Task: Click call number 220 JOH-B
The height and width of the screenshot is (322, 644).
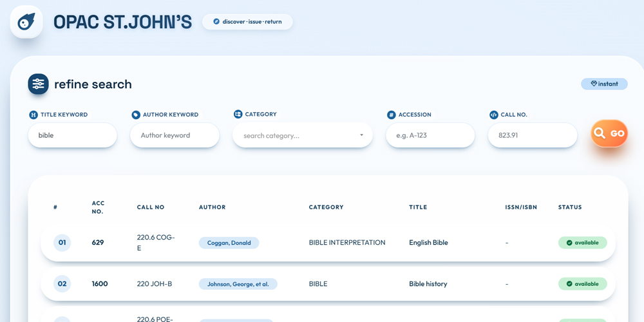Action: (x=154, y=284)
